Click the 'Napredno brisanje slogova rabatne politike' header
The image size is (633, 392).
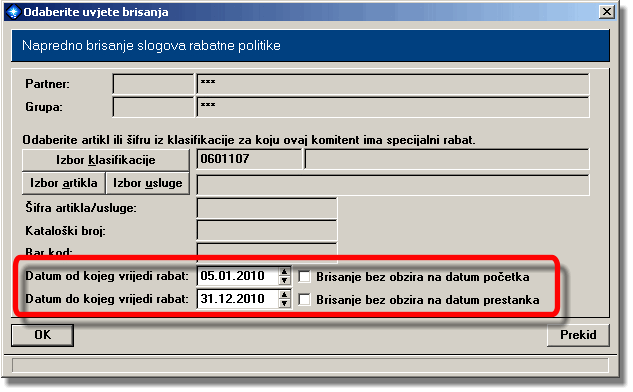[151, 45]
